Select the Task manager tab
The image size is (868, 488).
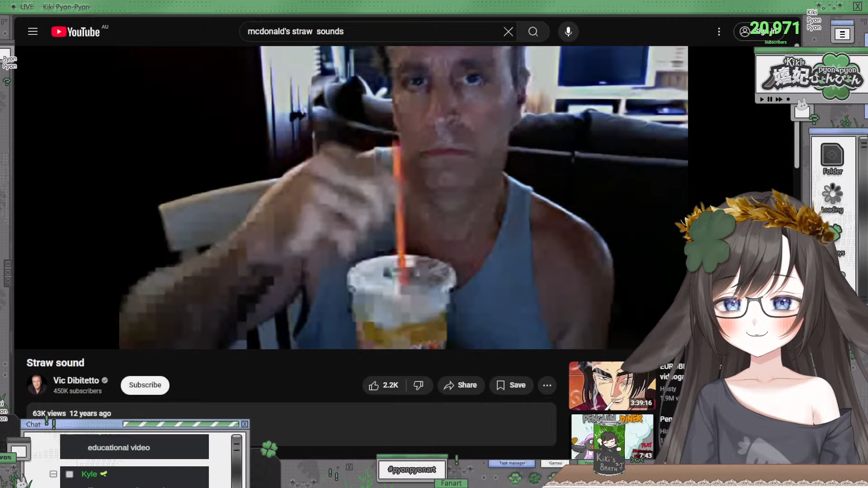(x=512, y=463)
